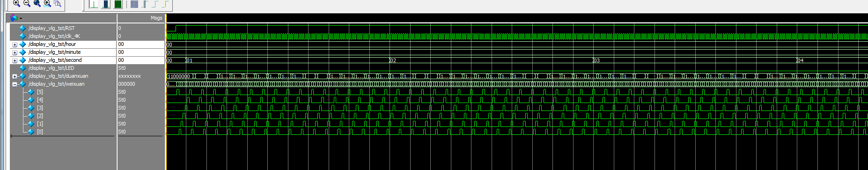Click the blue diamond icon beside bit [5]
The height and width of the screenshot is (170, 868).
[31, 92]
